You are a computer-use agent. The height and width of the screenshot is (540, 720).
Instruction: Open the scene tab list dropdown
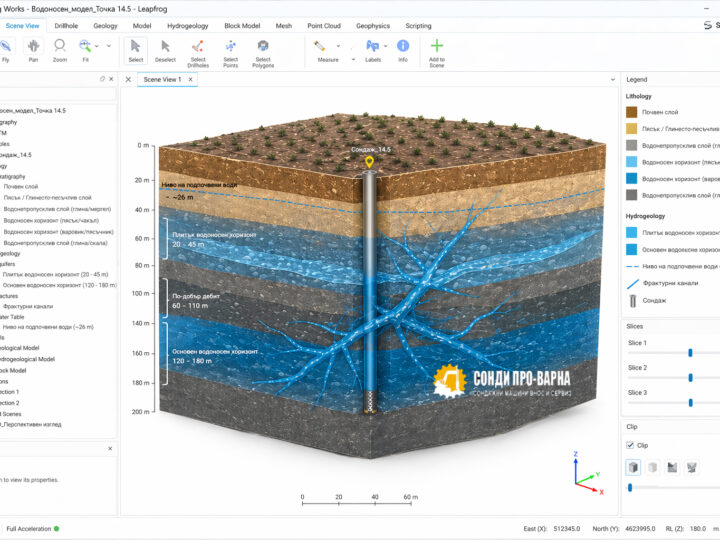tap(613, 79)
